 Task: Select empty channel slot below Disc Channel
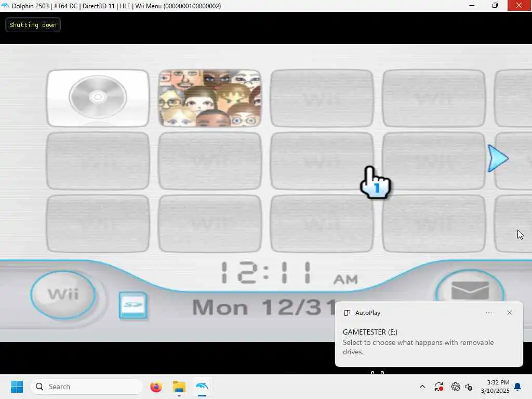pos(98,161)
